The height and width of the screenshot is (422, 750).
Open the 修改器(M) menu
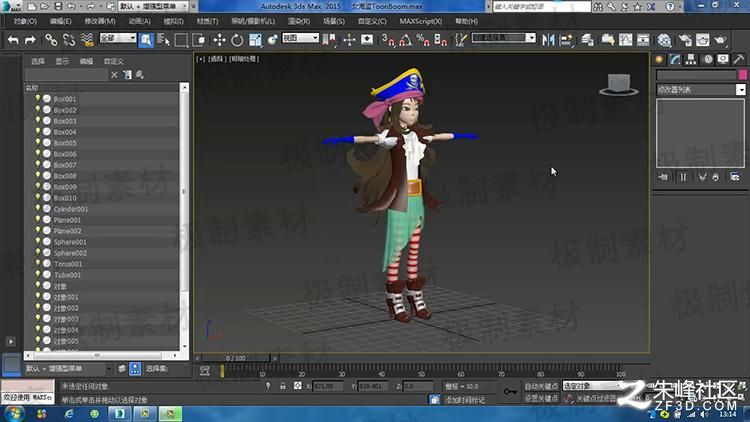100,21
